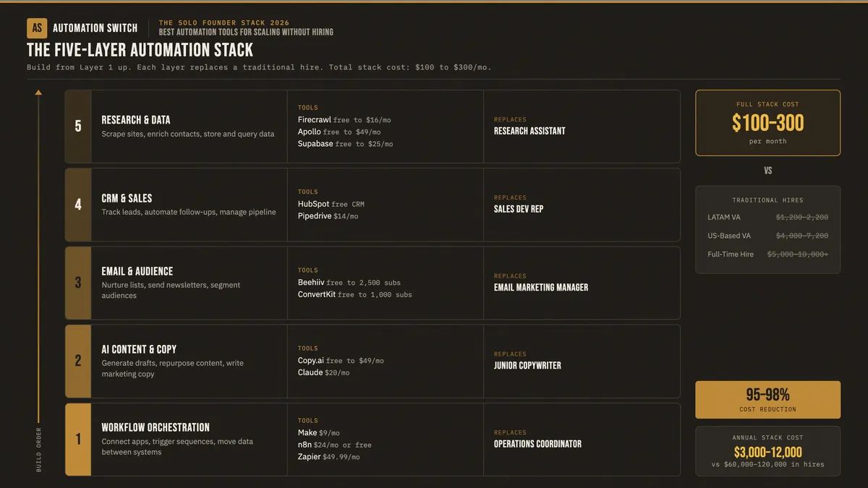868x488 pixels.
Task: Click 'The Five-Layer Automation Stack' heading
Action: (140, 50)
